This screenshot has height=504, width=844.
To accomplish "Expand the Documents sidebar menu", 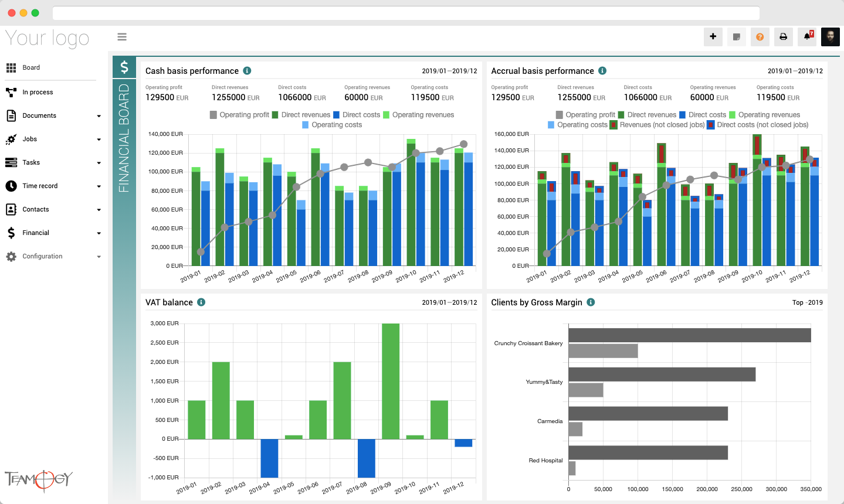I will point(53,115).
